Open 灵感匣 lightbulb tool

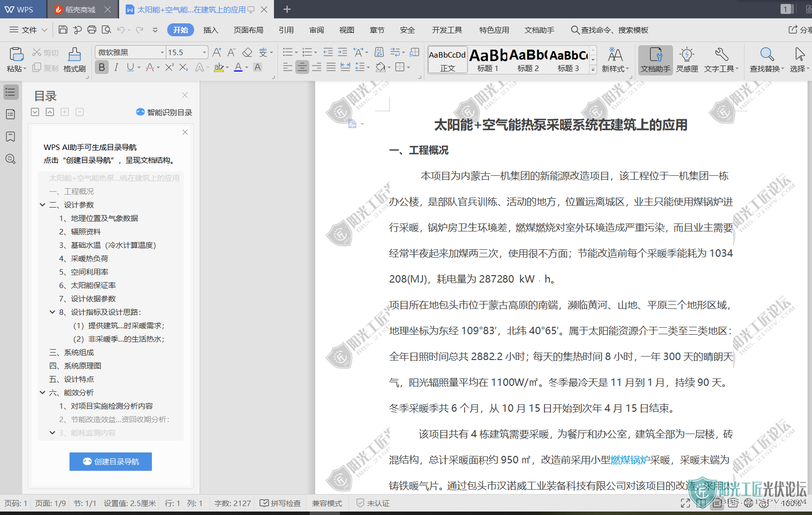pyautogui.click(x=687, y=60)
